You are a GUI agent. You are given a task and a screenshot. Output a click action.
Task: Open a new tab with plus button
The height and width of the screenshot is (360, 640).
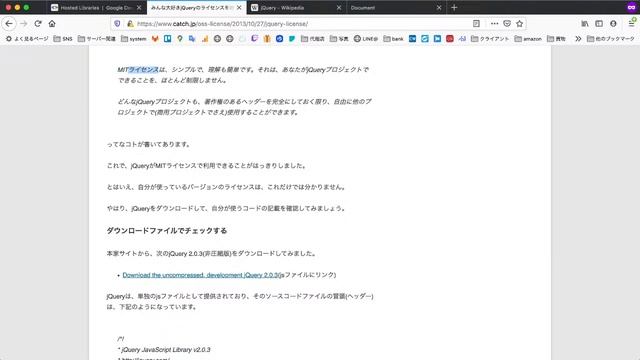coord(454,8)
